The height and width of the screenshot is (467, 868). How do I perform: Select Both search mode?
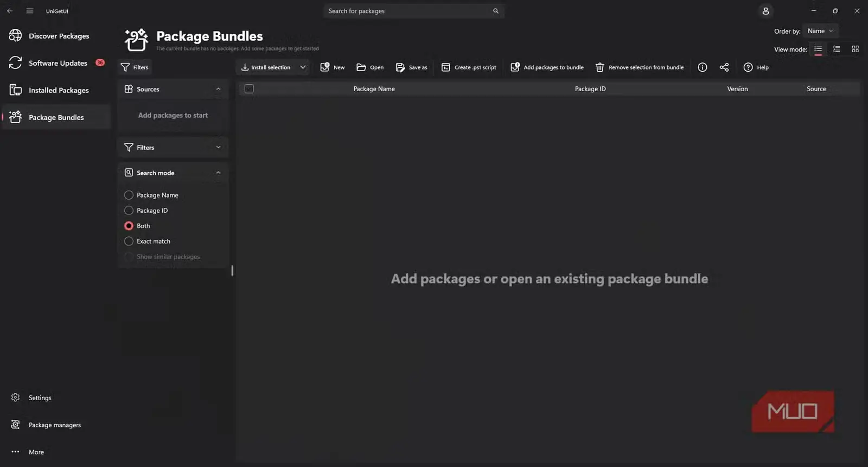point(137,226)
